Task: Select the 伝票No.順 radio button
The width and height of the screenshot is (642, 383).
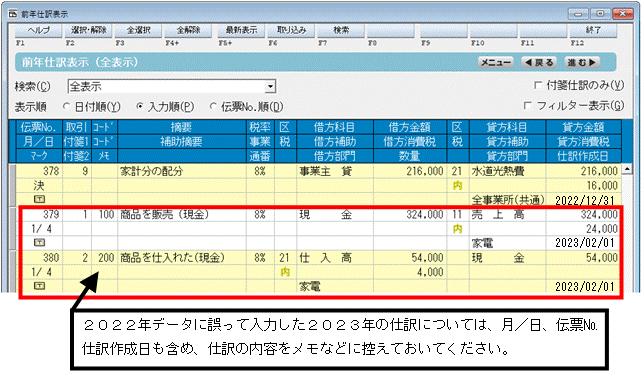Action: (x=213, y=107)
